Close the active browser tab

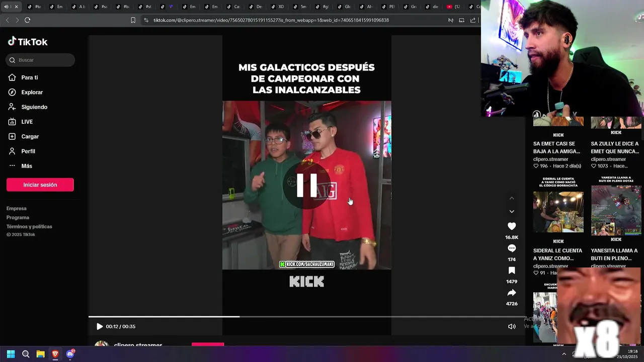(16, 7)
